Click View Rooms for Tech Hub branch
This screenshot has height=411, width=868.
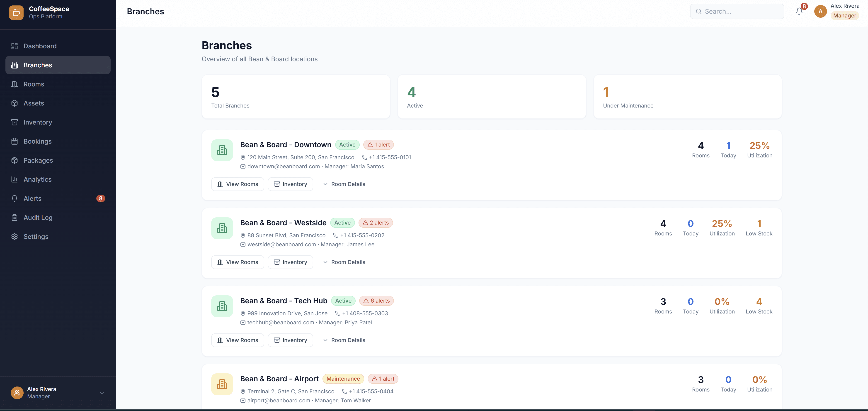pyautogui.click(x=238, y=340)
